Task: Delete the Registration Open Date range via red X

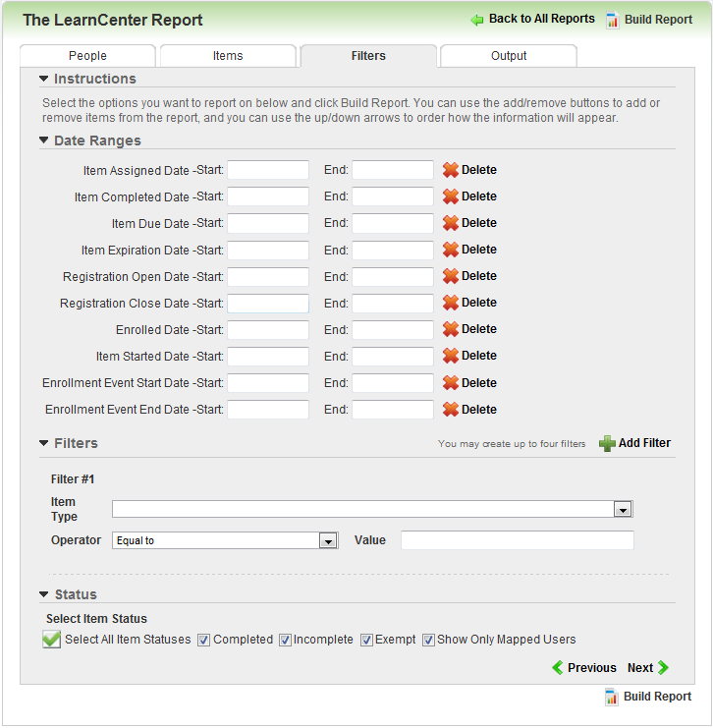Action: (x=450, y=276)
